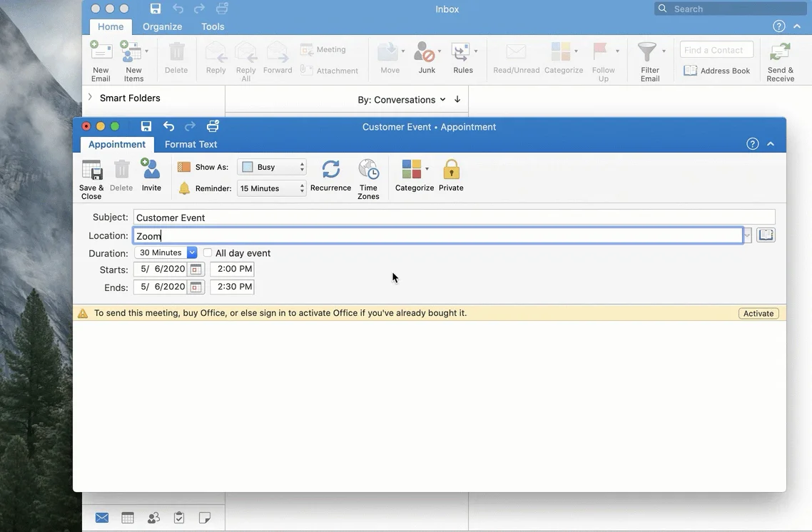
Task: Click in the Location field
Action: pyautogui.click(x=438, y=235)
